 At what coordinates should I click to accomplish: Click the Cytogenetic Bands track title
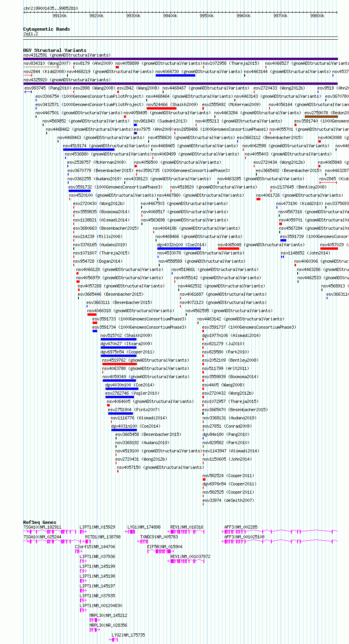47,29
